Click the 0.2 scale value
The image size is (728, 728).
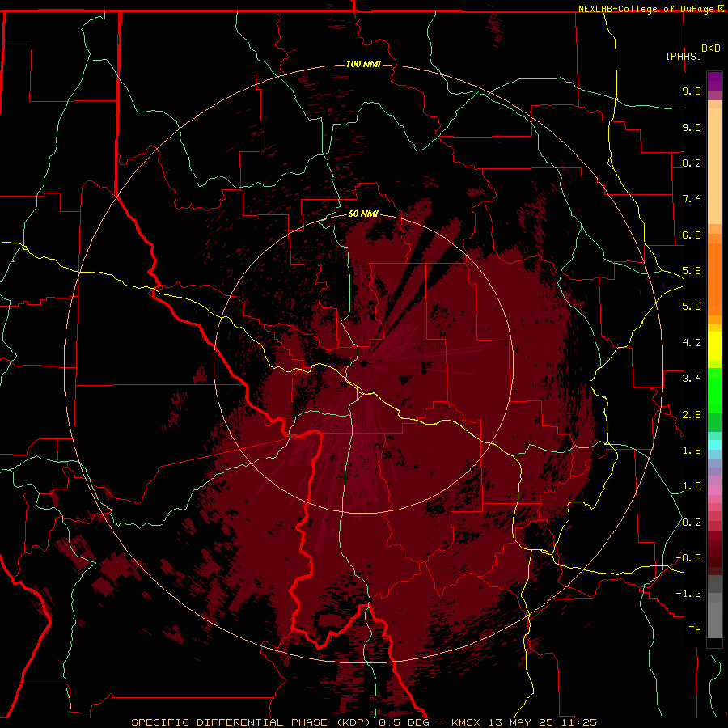pyautogui.click(x=692, y=523)
